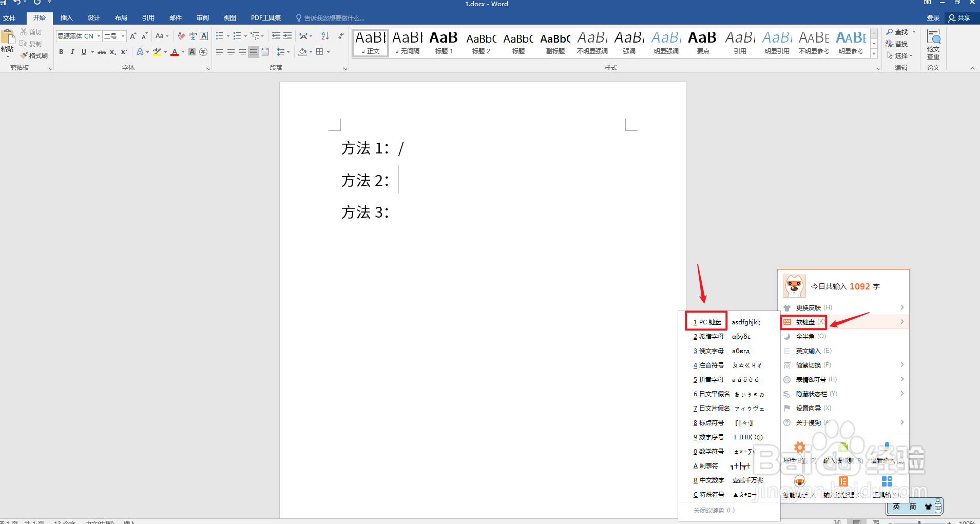Click the Enclosed Character (字) icon
980x524 pixels.
pos(203,52)
